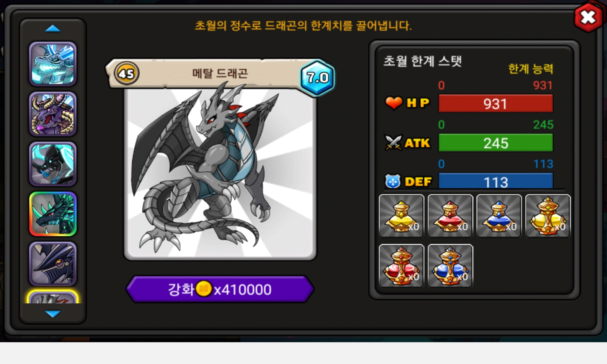Tap the small blue essence potion

tap(499, 216)
